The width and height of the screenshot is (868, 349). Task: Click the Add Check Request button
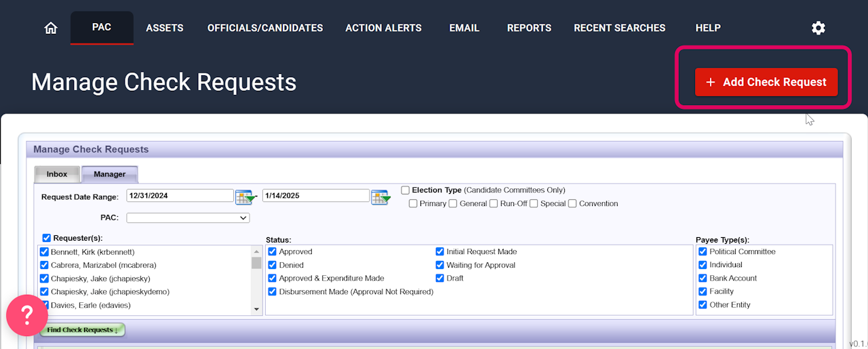(x=766, y=82)
